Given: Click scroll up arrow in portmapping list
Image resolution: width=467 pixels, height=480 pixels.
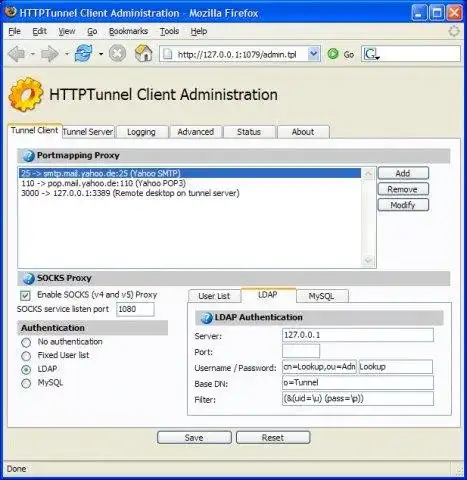Looking at the screenshot, I should [369, 173].
